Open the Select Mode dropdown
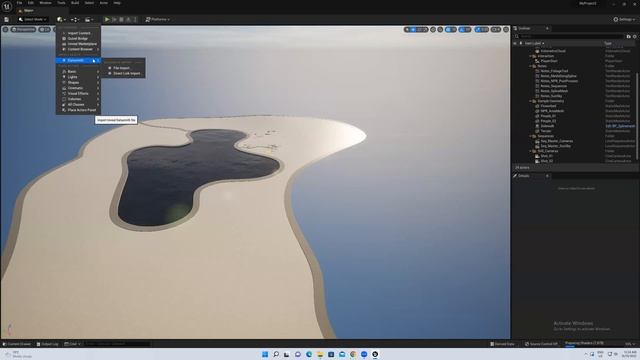The height and width of the screenshot is (360, 640). coord(33,19)
